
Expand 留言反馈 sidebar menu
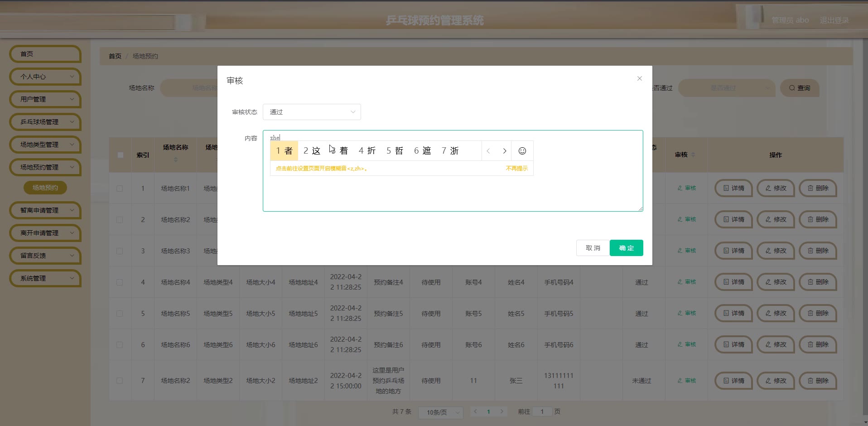[x=45, y=256]
